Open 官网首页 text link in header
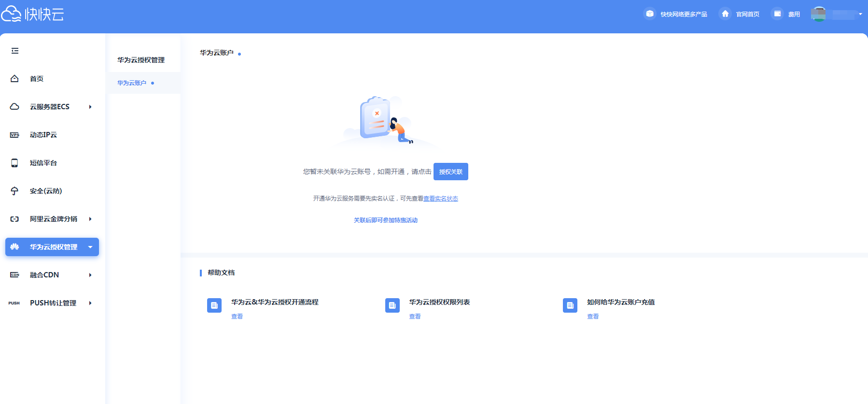The width and height of the screenshot is (868, 404). (x=748, y=14)
